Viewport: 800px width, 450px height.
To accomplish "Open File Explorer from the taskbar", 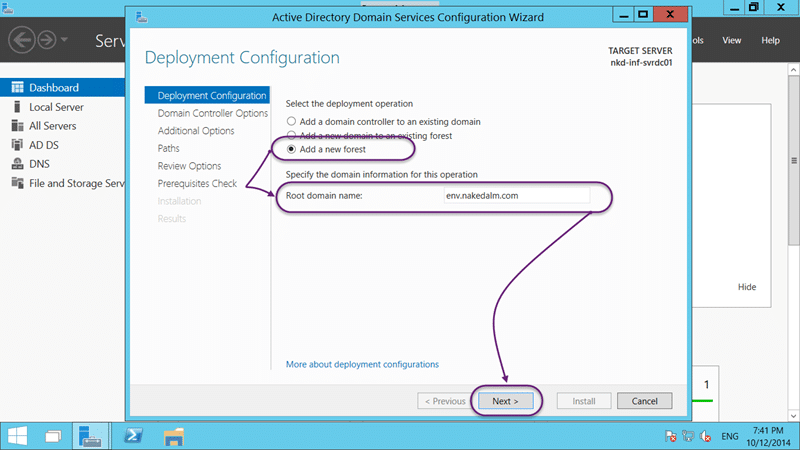I will coord(173,437).
